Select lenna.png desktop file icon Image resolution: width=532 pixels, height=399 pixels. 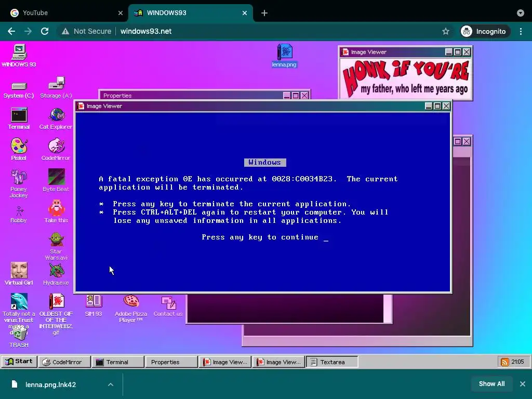click(284, 56)
